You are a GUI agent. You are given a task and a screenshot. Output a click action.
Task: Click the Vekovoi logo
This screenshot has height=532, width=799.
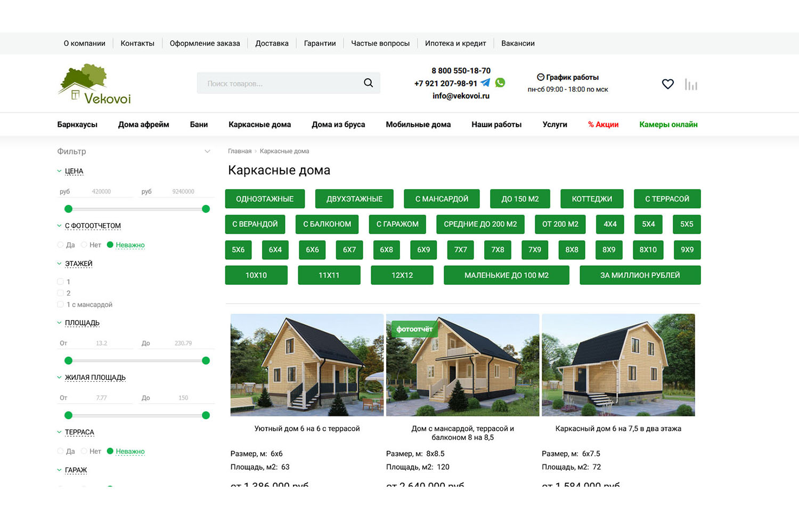(94, 84)
